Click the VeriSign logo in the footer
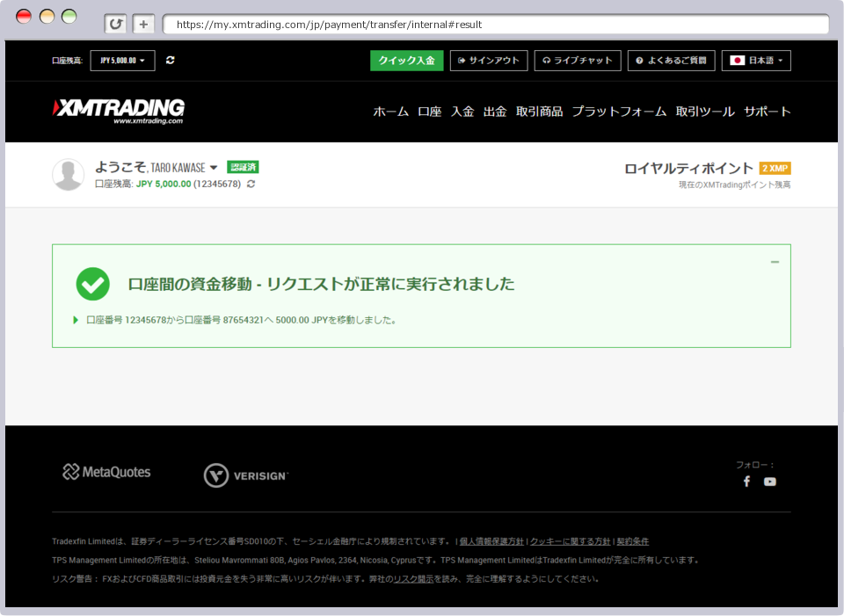Screen dimensions: 844x616 click(x=246, y=475)
